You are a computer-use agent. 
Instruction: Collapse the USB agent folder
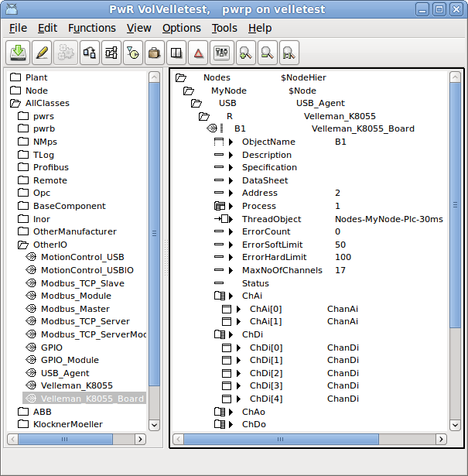(196, 103)
